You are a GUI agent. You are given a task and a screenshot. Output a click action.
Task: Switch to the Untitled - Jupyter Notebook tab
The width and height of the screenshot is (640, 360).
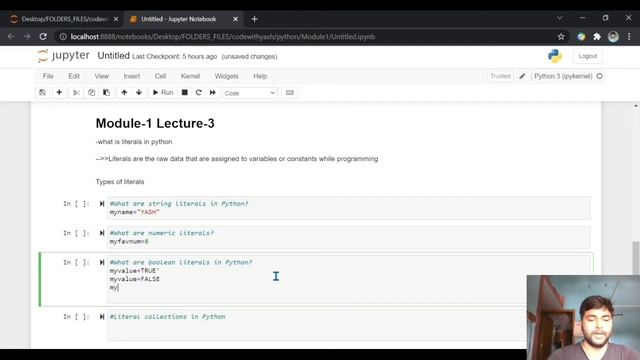(179, 19)
